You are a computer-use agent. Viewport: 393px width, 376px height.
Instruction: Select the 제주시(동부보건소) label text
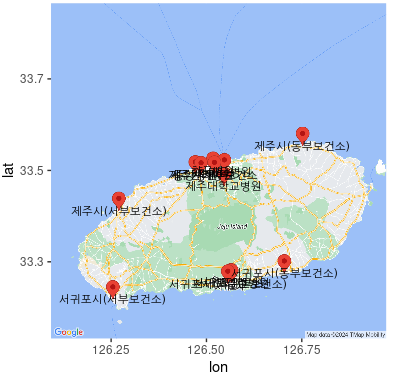pyautogui.click(x=302, y=146)
